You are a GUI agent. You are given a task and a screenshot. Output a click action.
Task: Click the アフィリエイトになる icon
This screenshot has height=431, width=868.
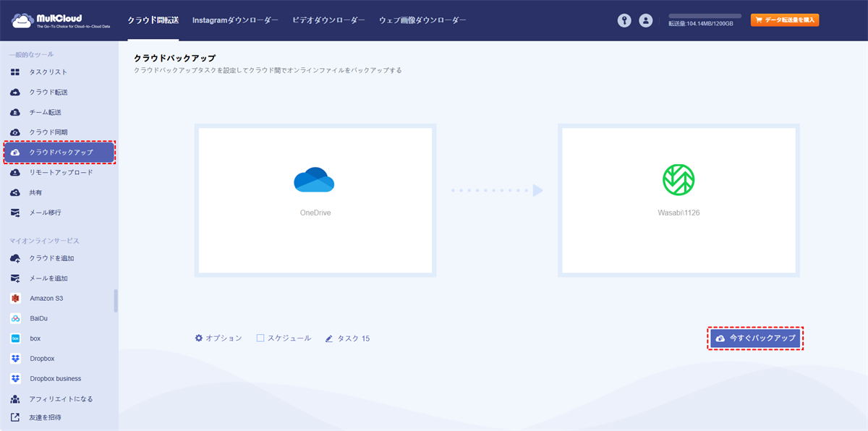tap(15, 399)
